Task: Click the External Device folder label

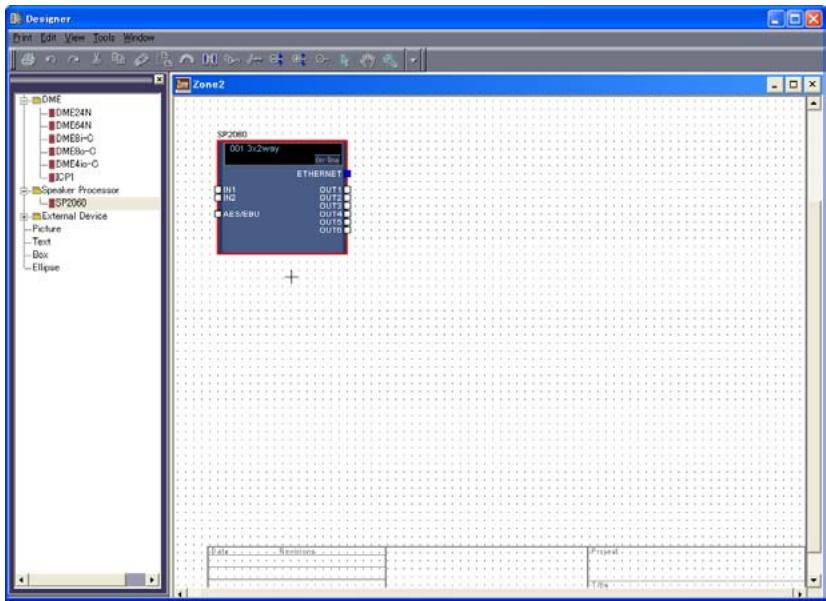Action: 74,216
